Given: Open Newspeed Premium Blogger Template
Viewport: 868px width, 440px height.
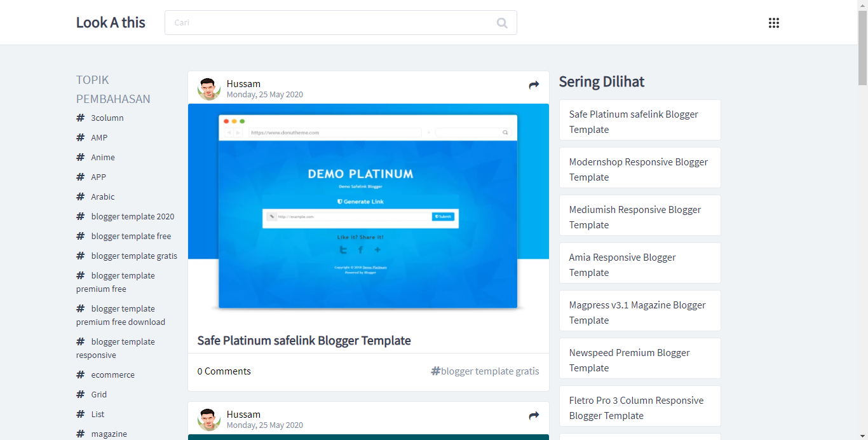Looking at the screenshot, I should click(640, 359).
